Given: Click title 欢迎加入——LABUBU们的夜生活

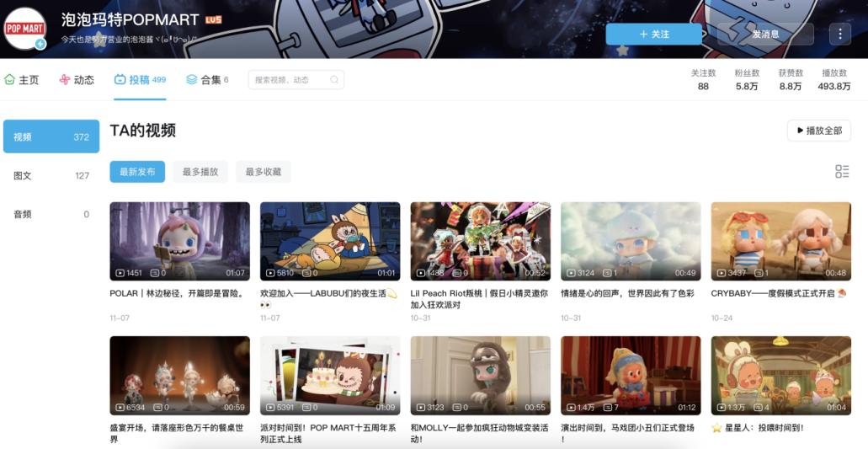Looking at the screenshot, I should (329, 299).
